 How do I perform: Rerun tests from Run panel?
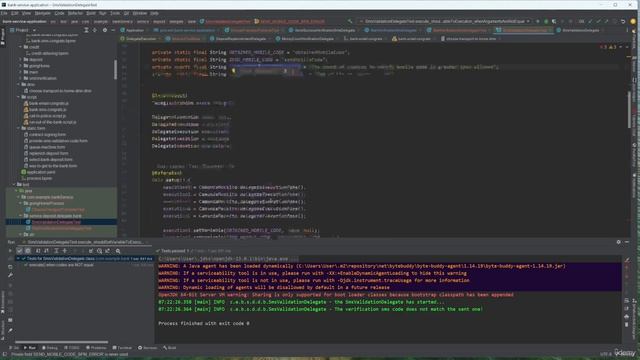(x=10, y=251)
